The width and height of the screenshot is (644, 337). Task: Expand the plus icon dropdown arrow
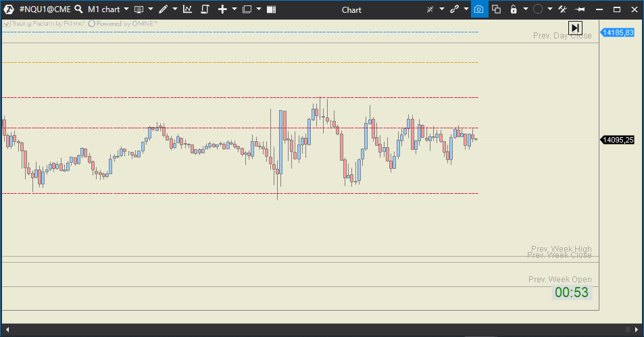click(x=234, y=9)
